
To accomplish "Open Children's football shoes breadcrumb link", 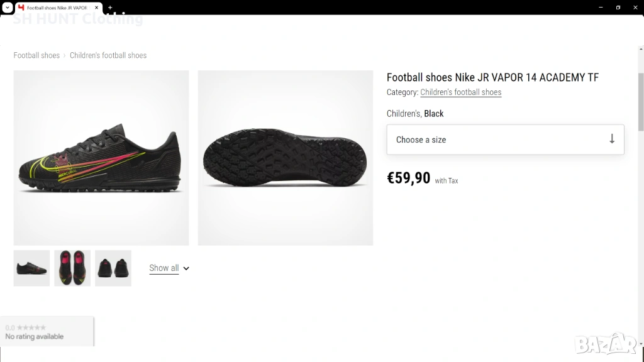I will 108,55.
